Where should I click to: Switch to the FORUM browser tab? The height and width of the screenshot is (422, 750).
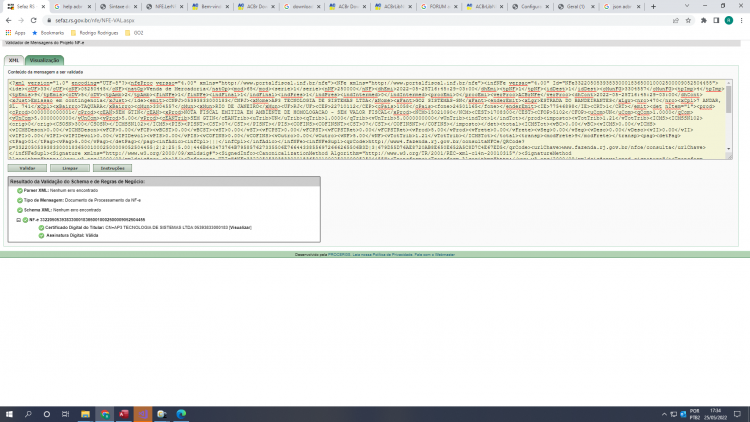(438, 7)
